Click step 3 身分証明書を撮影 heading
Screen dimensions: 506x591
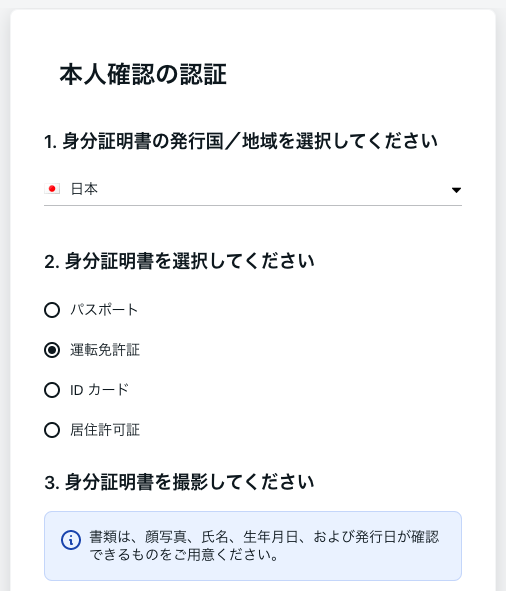[179, 482]
